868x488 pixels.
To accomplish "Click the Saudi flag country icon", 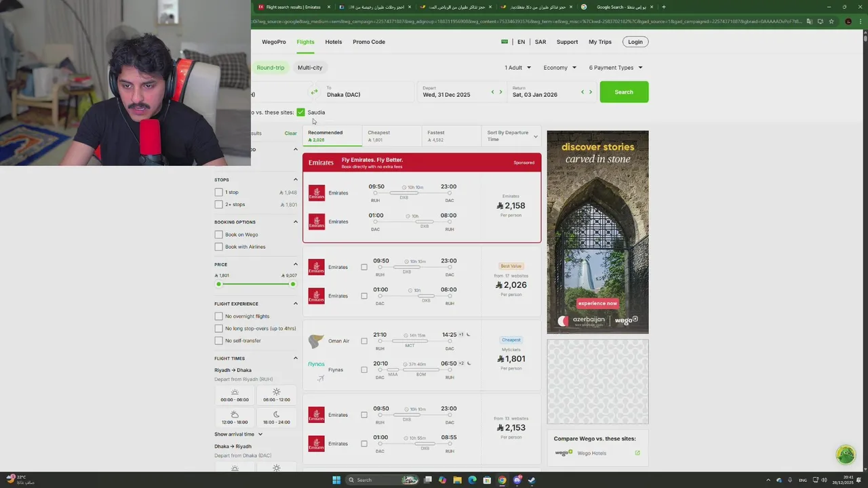I will [x=505, y=41].
